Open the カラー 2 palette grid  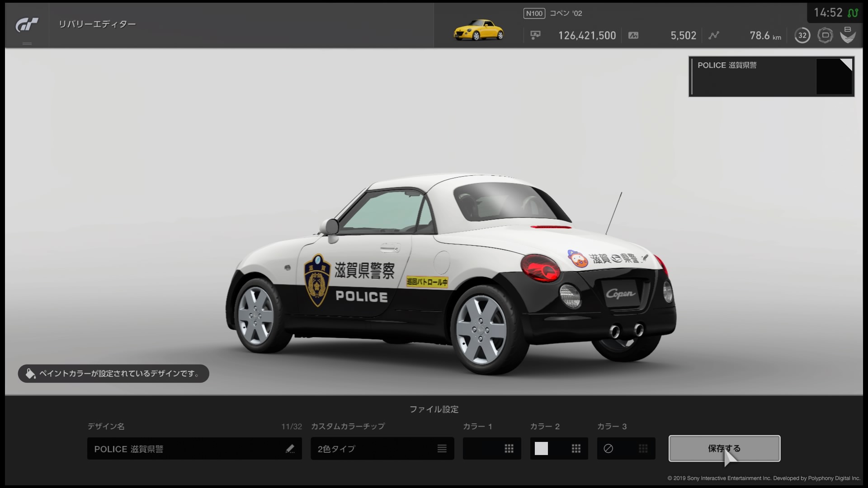(576, 449)
